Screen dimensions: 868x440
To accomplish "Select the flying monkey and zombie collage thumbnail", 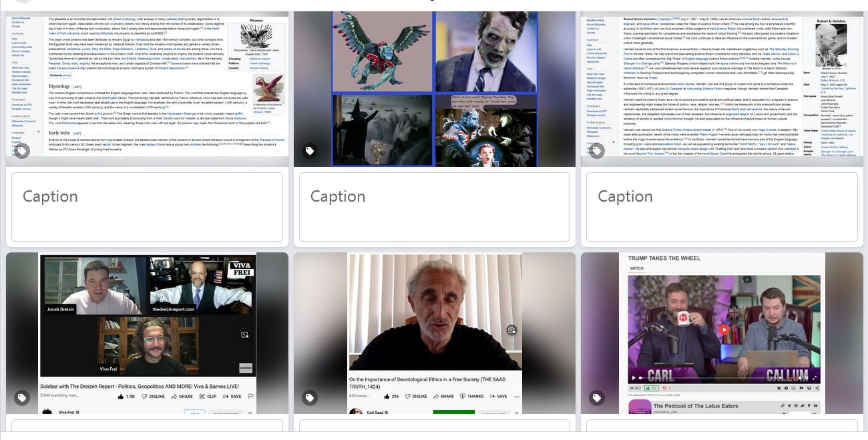I will [435, 87].
